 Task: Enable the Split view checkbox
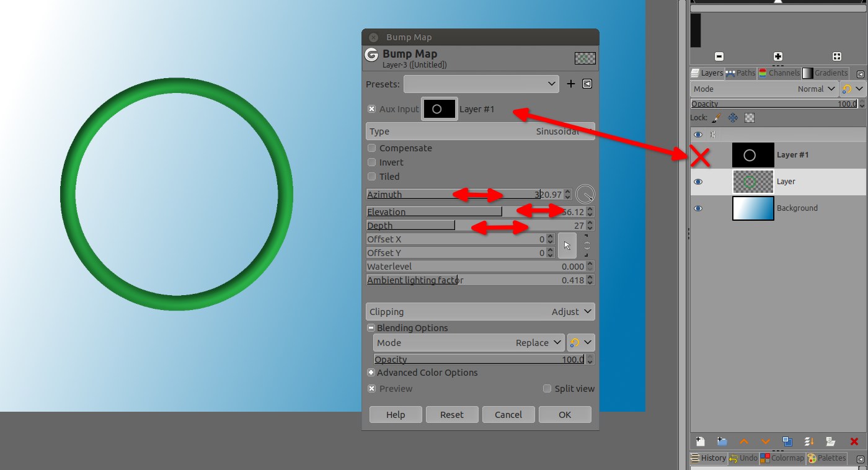547,389
